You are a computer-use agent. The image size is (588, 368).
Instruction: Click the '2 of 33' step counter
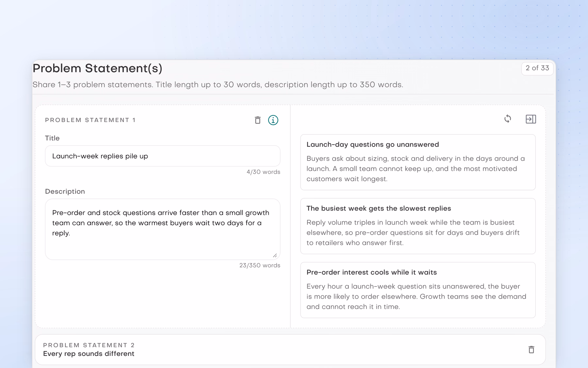tap(537, 68)
